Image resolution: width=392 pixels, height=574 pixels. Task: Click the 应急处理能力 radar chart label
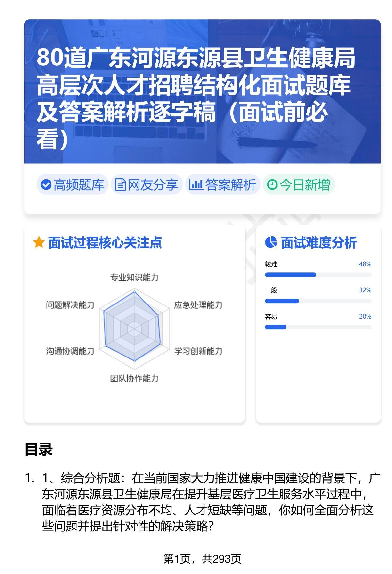198,305
